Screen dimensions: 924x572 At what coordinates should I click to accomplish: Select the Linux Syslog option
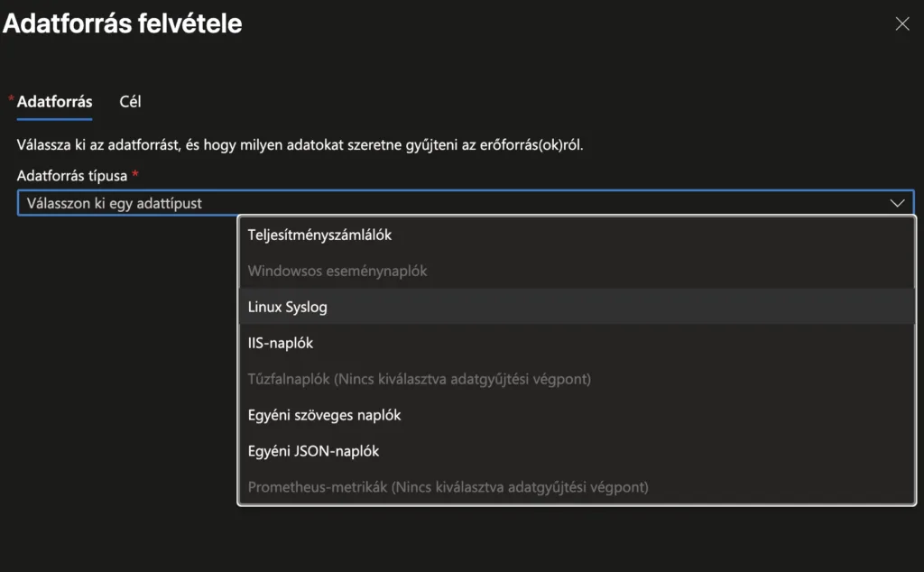(288, 307)
